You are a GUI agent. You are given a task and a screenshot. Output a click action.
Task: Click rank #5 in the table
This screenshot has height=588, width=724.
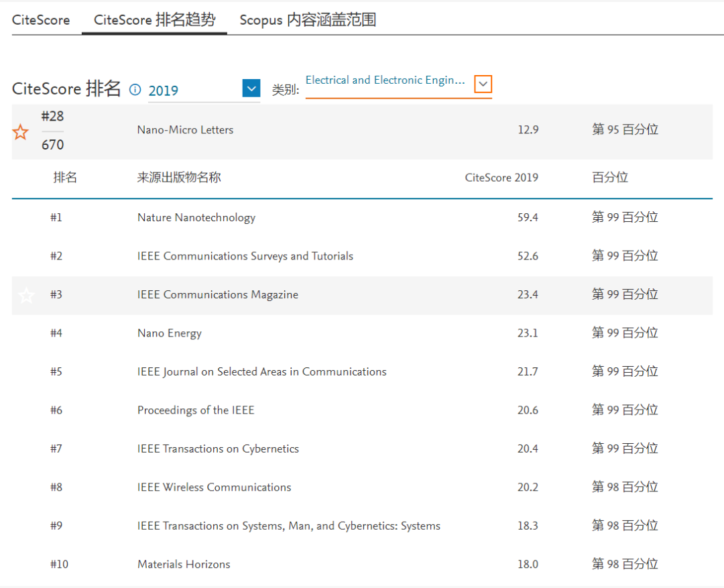[x=56, y=372]
